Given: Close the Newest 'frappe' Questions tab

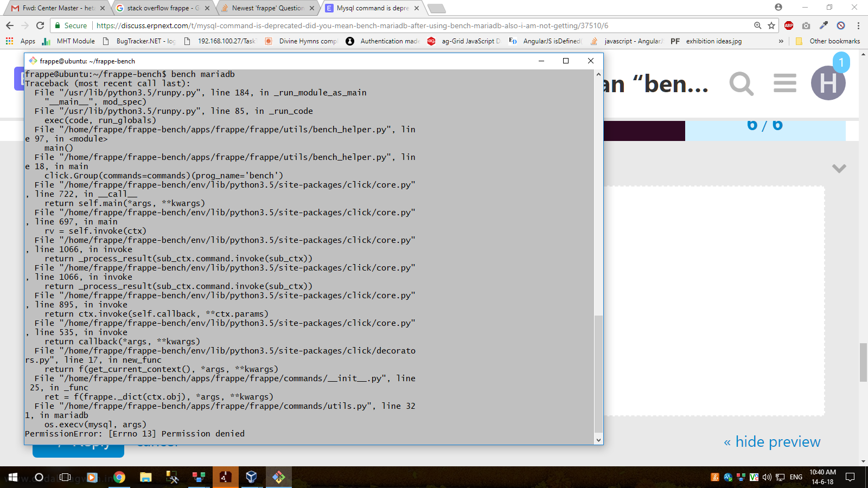Looking at the screenshot, I should [312, 8].
